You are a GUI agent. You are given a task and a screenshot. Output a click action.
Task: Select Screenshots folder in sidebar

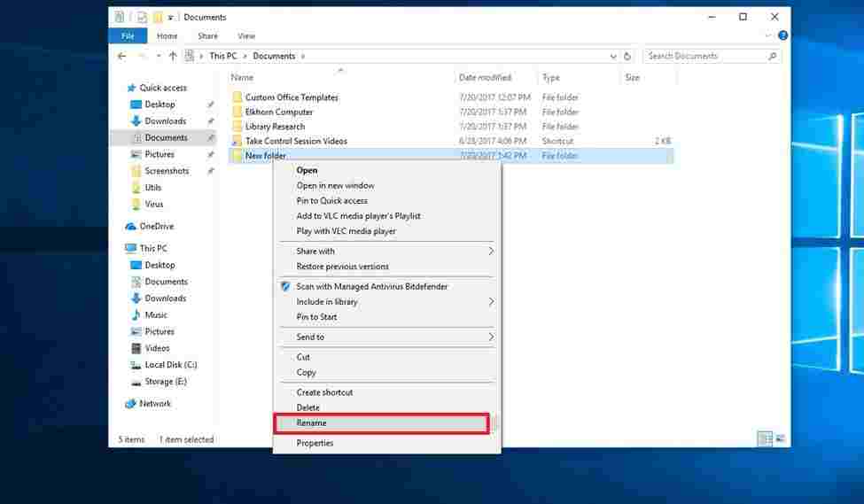[x=167, y=171]
